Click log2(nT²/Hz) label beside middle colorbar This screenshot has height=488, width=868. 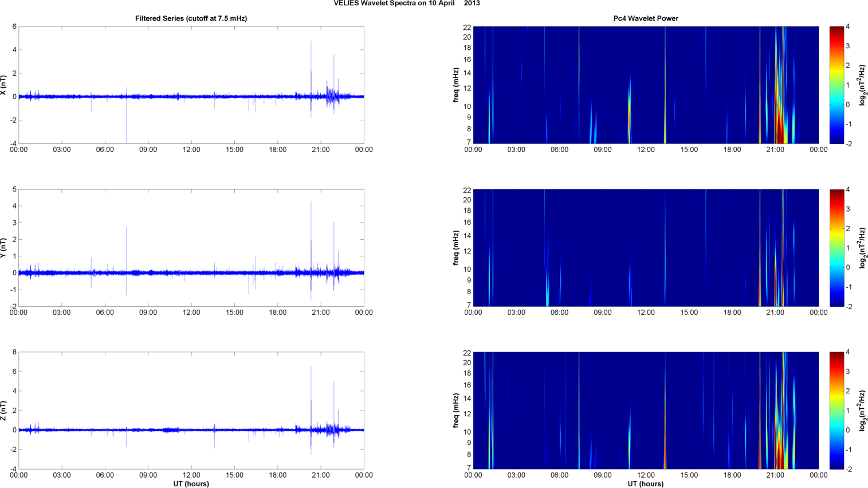pos(862,248)
